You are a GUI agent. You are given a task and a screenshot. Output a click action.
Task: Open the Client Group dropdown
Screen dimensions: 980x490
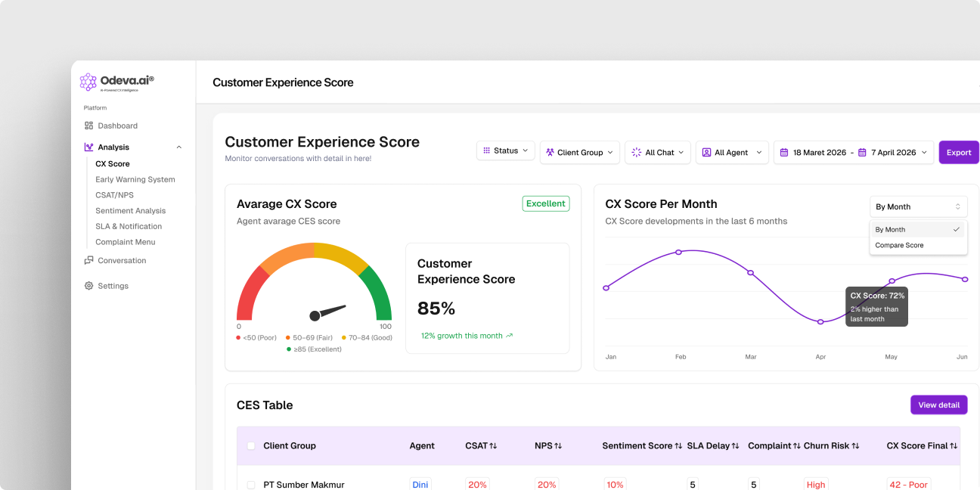coord(580,152)
